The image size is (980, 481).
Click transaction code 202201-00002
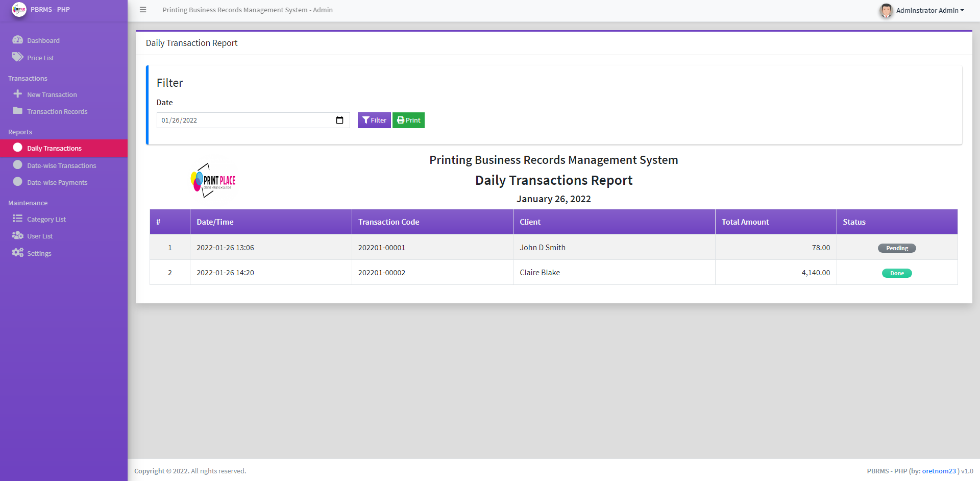[x=381, y=273]
